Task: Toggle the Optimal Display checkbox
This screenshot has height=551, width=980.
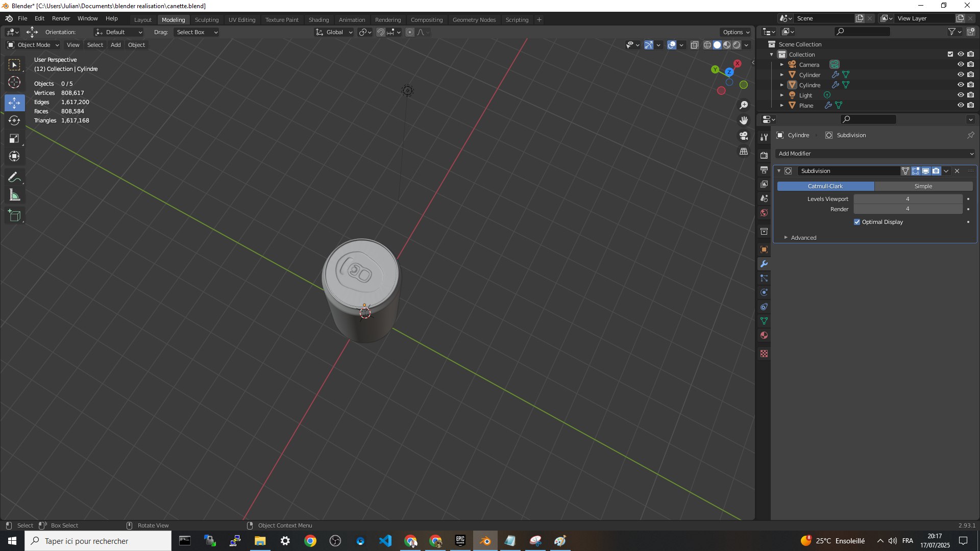Action: click(x=857, y=222)
